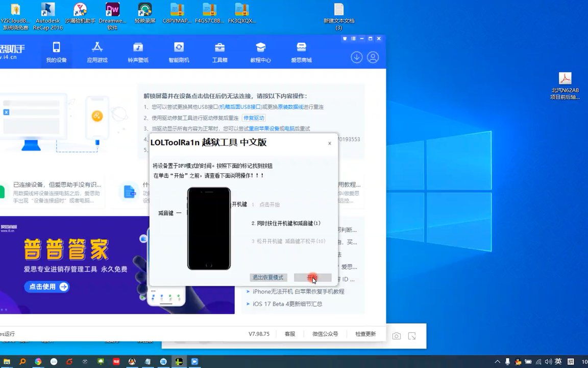The height and width of the screenshot is (368, 588).
Task: Click the blue screen recorder taskbar icon
Action: pos(194,362)
